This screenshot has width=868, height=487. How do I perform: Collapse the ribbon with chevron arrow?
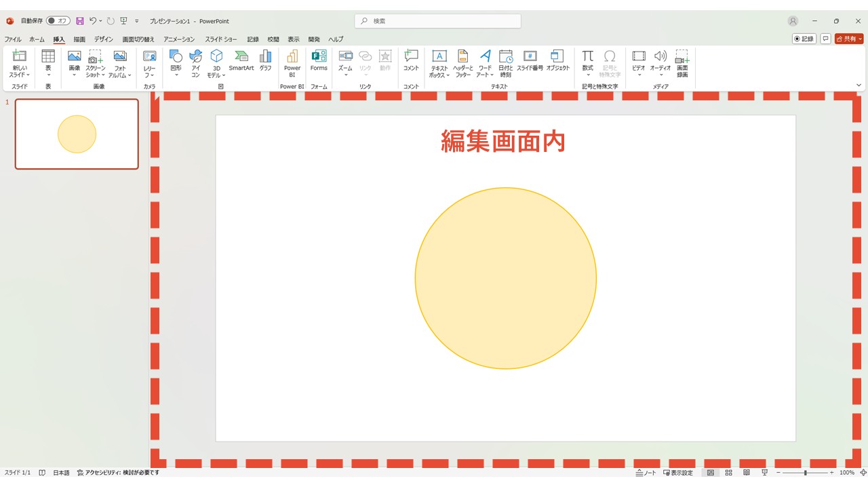click(859, 85)
